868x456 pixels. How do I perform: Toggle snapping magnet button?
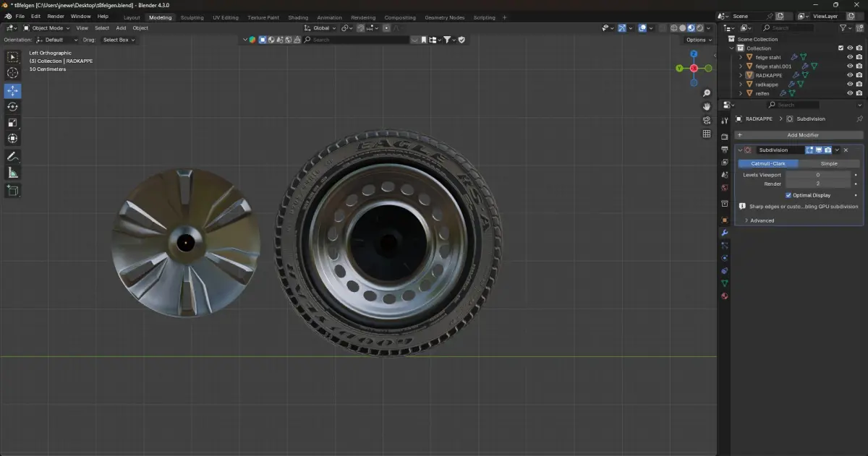click(x=360, y=28)
